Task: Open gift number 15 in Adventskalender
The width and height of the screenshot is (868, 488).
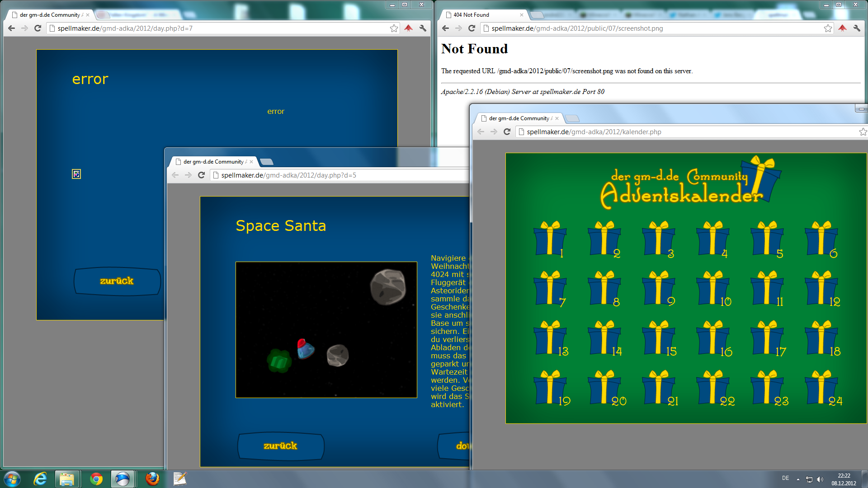Action: (x=659, y=339)
